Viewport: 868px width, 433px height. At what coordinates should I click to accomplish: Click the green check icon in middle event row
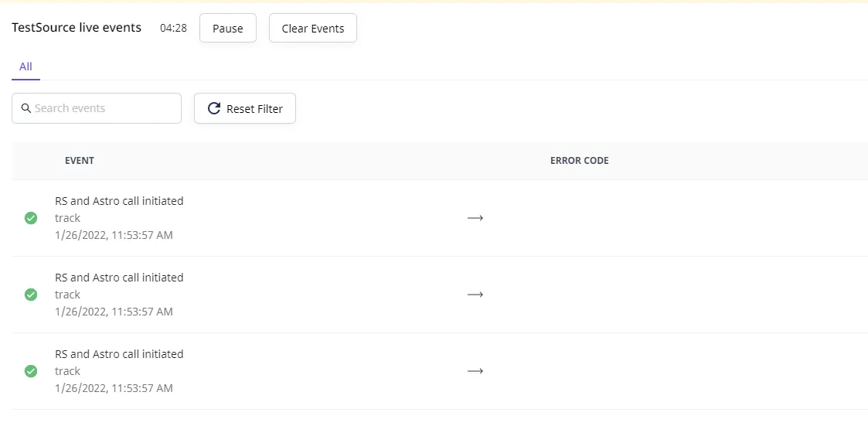[31, 295]
